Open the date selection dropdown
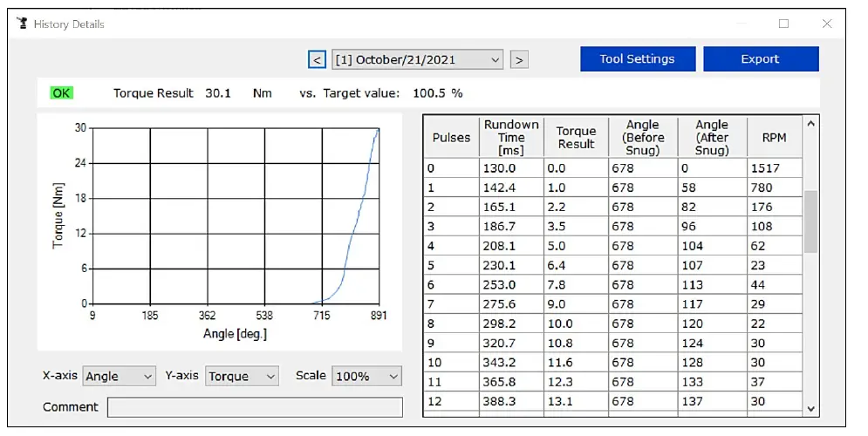This screenshot has height=436, width=868. click(x=418, y=59)
